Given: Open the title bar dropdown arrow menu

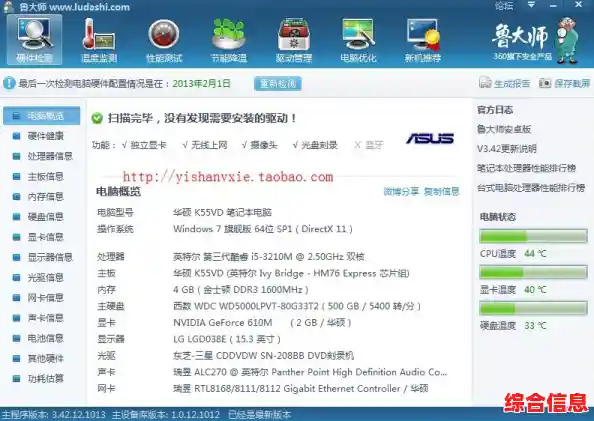Looking at the screenshot, I should tap(531, 5).
